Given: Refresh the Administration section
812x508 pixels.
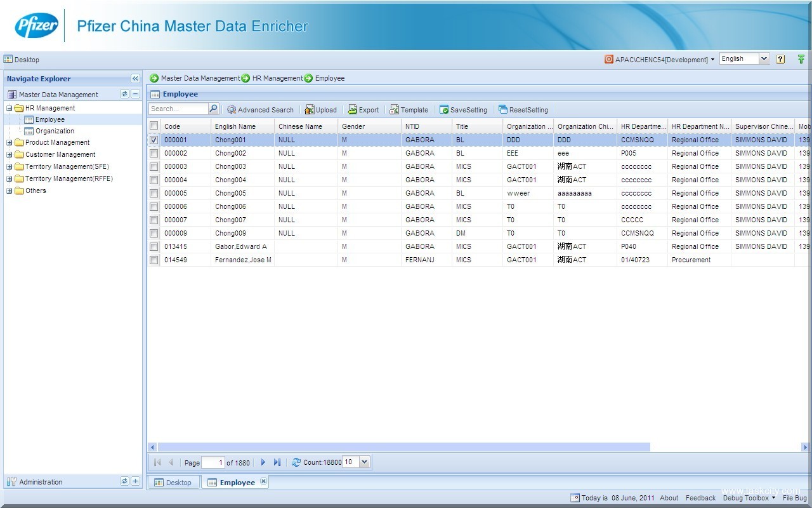Looking at the screenshot, I should tap(125, 481).
